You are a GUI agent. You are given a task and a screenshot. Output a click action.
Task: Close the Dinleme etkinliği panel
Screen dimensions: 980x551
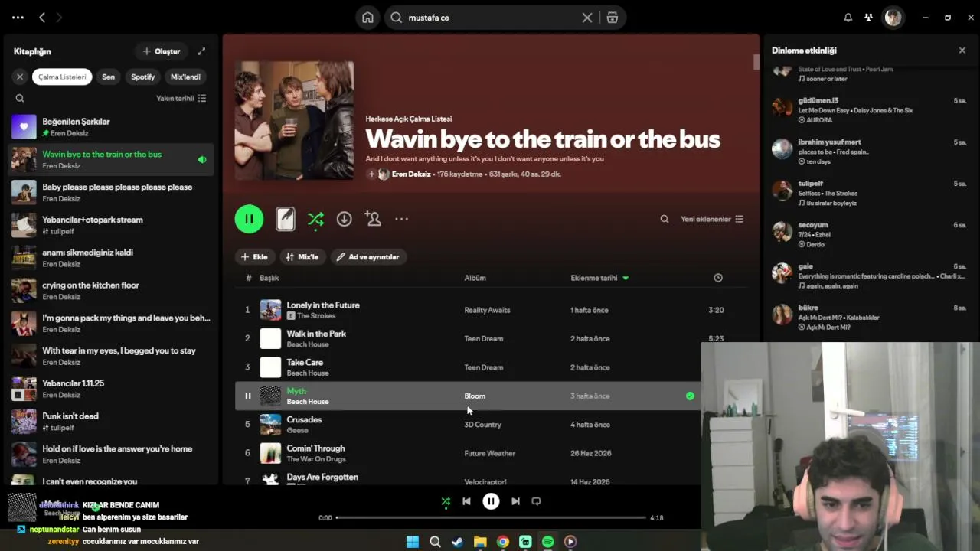pyautogui.click(x=962, y=51)
